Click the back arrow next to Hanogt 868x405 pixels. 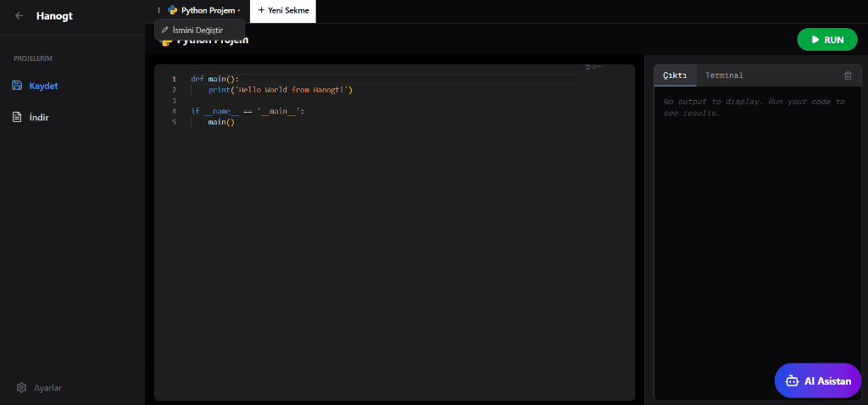[19, 15]
